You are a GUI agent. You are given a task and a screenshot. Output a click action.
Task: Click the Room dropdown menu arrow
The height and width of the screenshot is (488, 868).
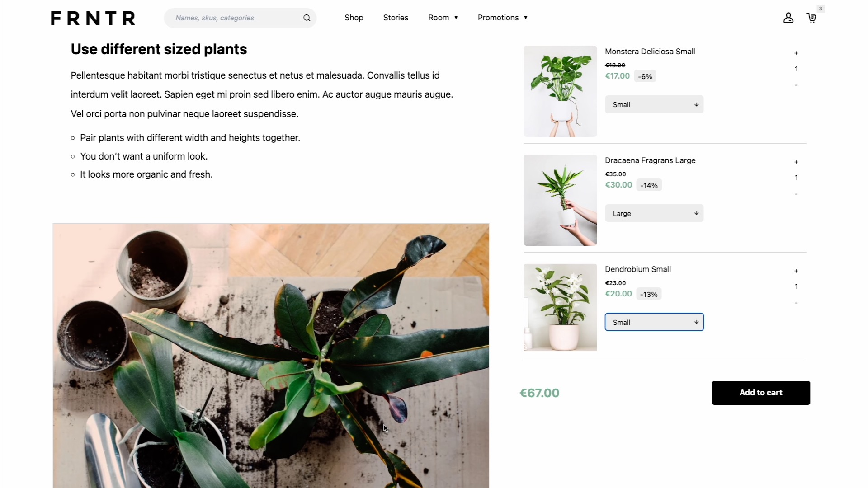456,17
